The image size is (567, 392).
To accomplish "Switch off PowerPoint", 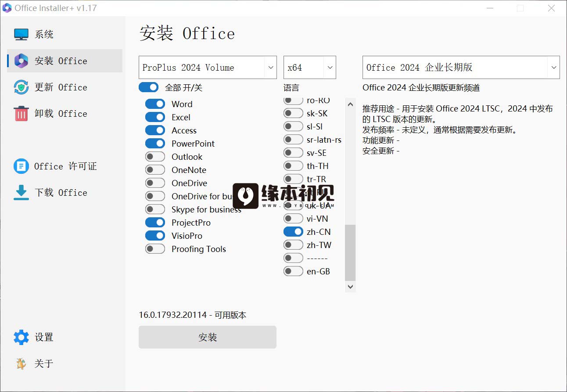I will [x=155, y=144].
